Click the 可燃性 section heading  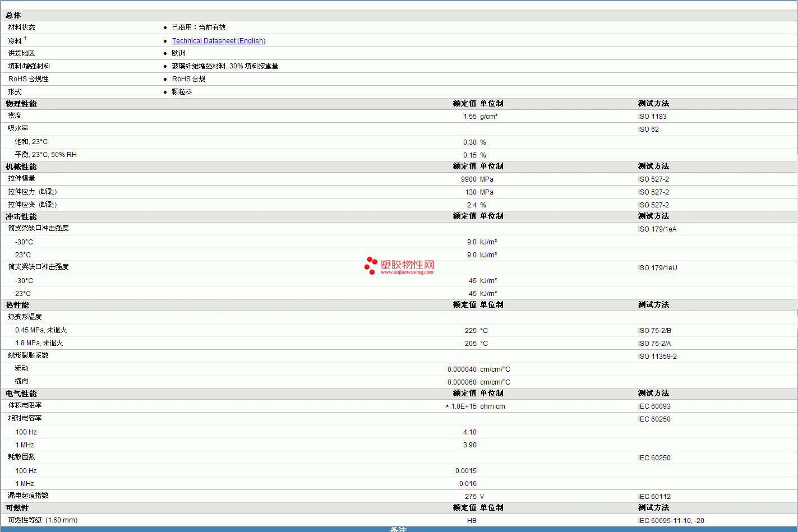tap(17, 508)
